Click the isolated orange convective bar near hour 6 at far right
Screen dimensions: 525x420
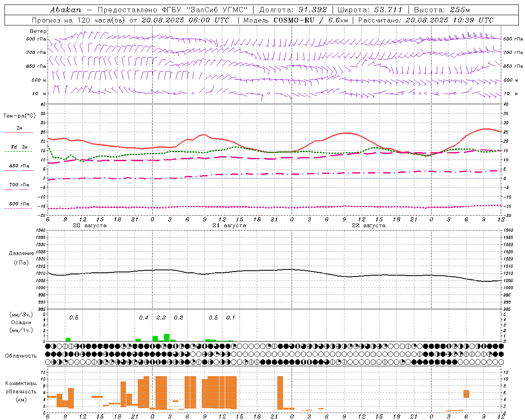466,394
